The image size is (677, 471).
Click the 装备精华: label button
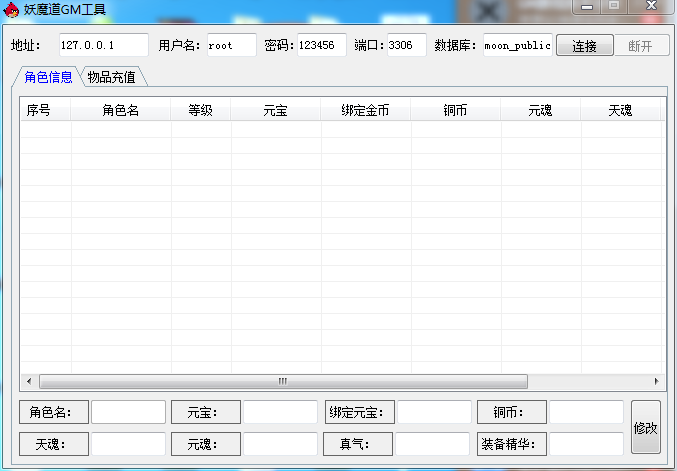(512, 444)
